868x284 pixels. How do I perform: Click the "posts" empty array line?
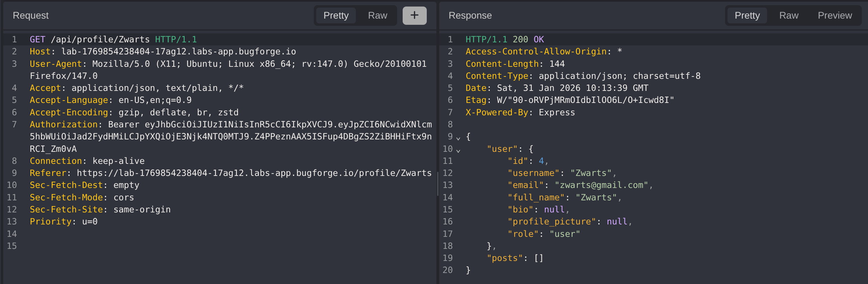(x=515, y=258)
